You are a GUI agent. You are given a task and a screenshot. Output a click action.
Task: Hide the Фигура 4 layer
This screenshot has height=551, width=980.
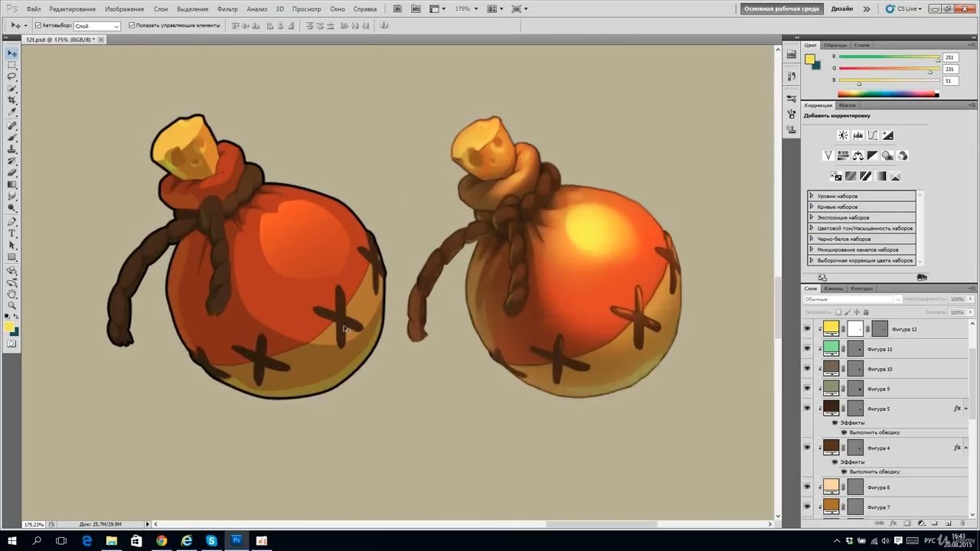[x=807, y=448]
